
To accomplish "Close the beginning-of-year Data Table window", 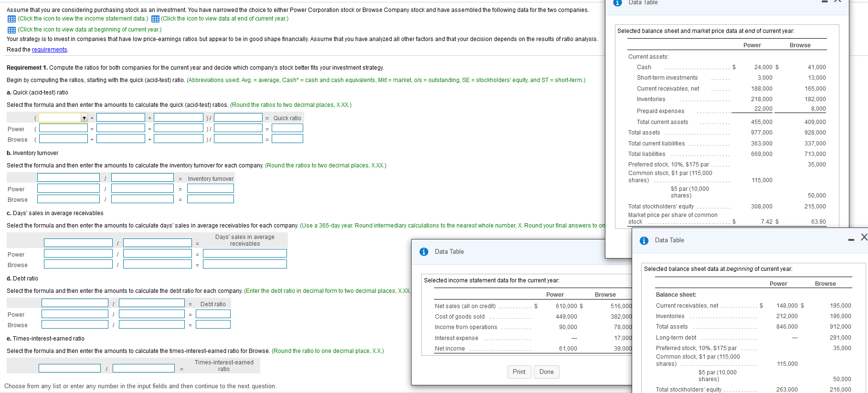I will pos(864,237).
